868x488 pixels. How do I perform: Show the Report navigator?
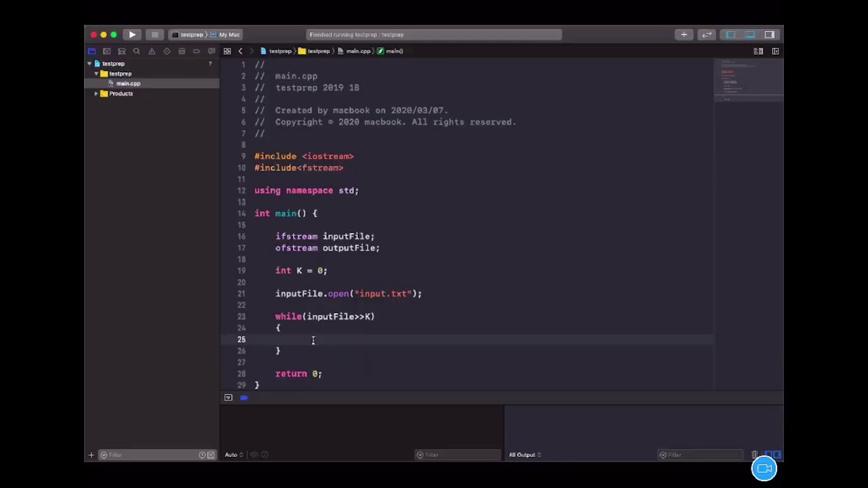(212, 51)
